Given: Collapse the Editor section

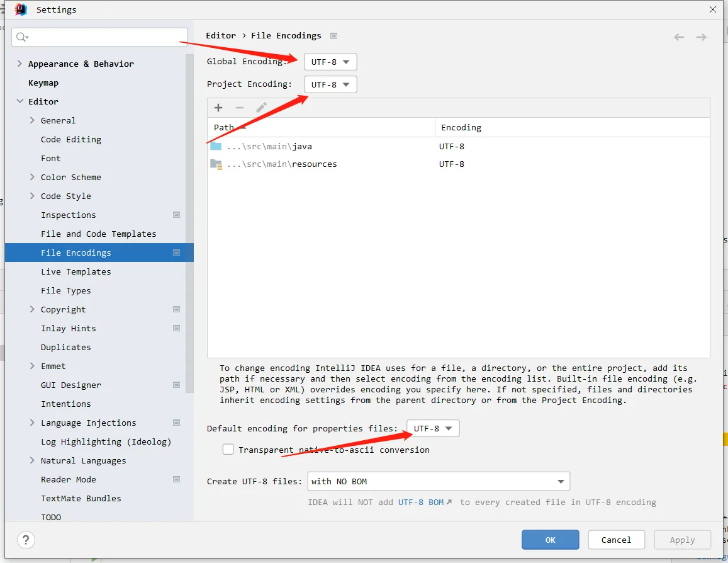Looking at the screenshot, I should coord(20,101).
